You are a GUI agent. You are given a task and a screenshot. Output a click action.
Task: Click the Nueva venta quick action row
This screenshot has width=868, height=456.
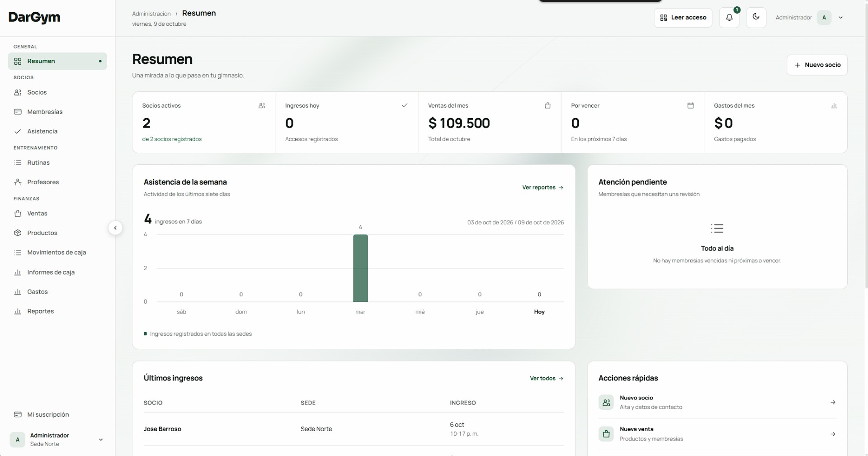click(717, 434)
